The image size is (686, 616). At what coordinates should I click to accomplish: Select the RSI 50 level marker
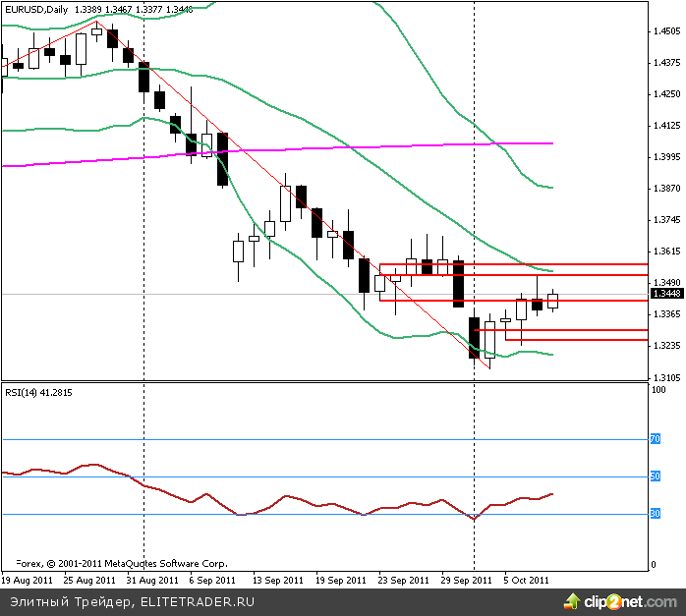tap(655, 476)
